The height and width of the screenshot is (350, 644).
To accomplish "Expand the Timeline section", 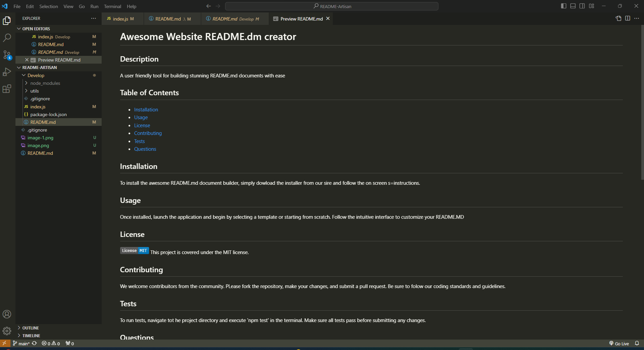I will click(x=59, y=336).
